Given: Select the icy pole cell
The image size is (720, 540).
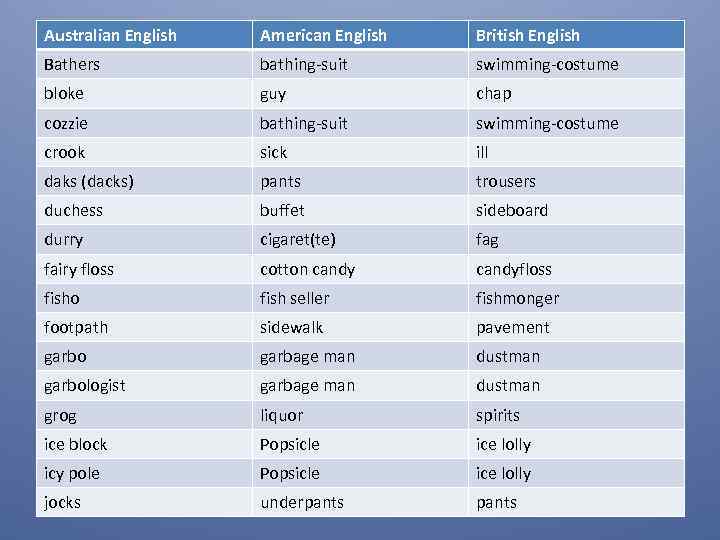Looking at the screenshot, I should coord(72,473).
